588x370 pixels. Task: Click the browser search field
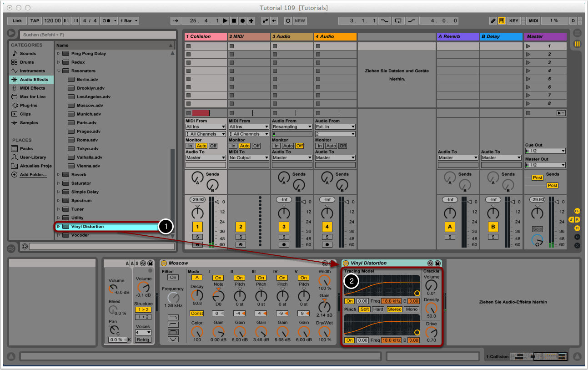98,35
